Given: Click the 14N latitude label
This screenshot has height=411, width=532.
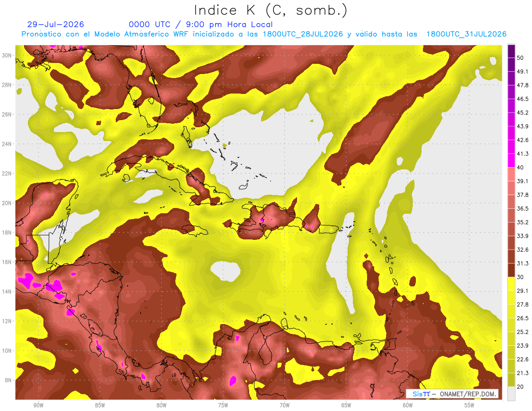Looking at the screenshot, I should (x=8, y=291).
